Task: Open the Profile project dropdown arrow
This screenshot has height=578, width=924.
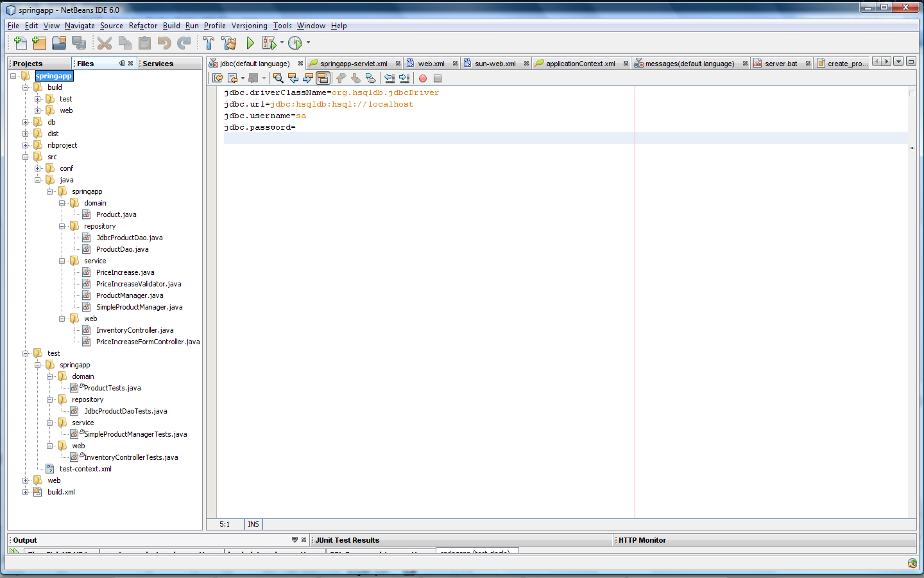Action: [308, 43]
